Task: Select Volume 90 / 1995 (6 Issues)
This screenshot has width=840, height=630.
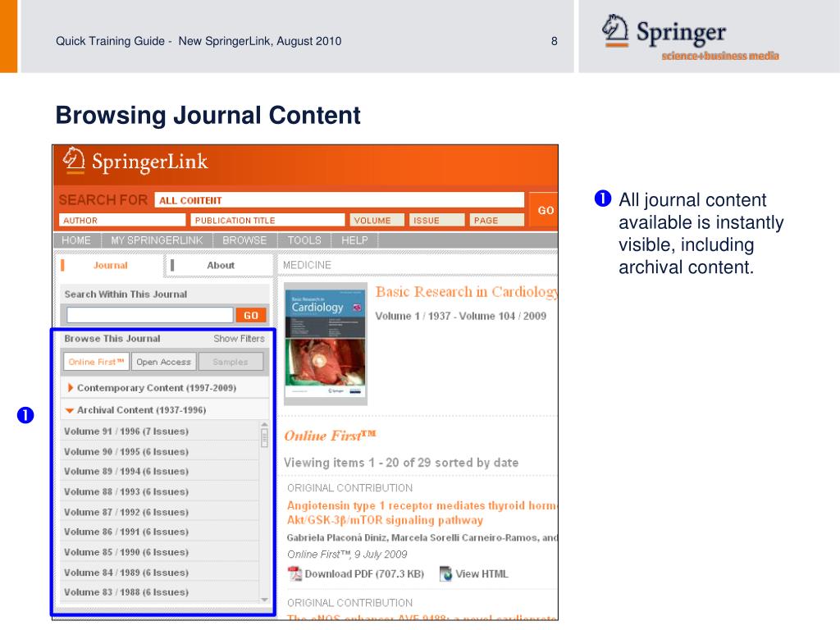Action: [x=160, y=452]
